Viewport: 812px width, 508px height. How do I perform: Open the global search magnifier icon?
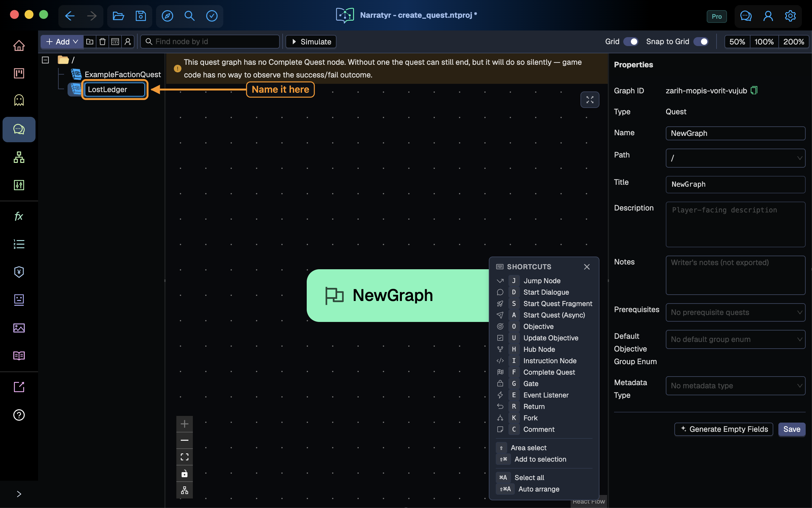pyautogui.click(x=190, y=16)
